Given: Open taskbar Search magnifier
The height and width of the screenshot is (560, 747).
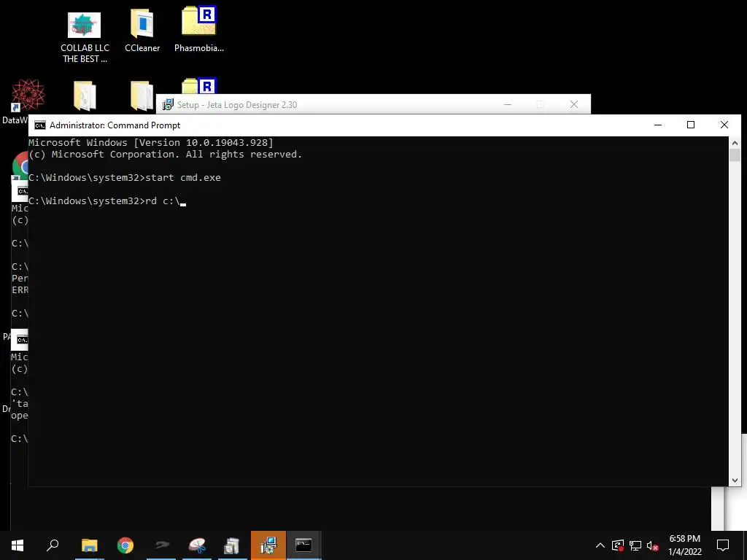Looking at the screenshot, I should (x=53, y=545).
